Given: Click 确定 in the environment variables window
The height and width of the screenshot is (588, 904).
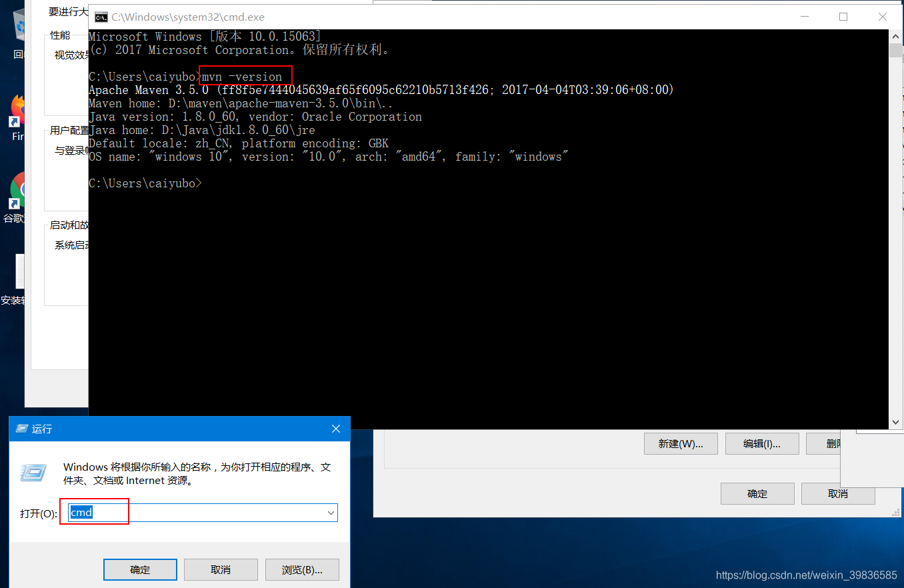Looking at the screenshot, I should (x=757, y=494).
